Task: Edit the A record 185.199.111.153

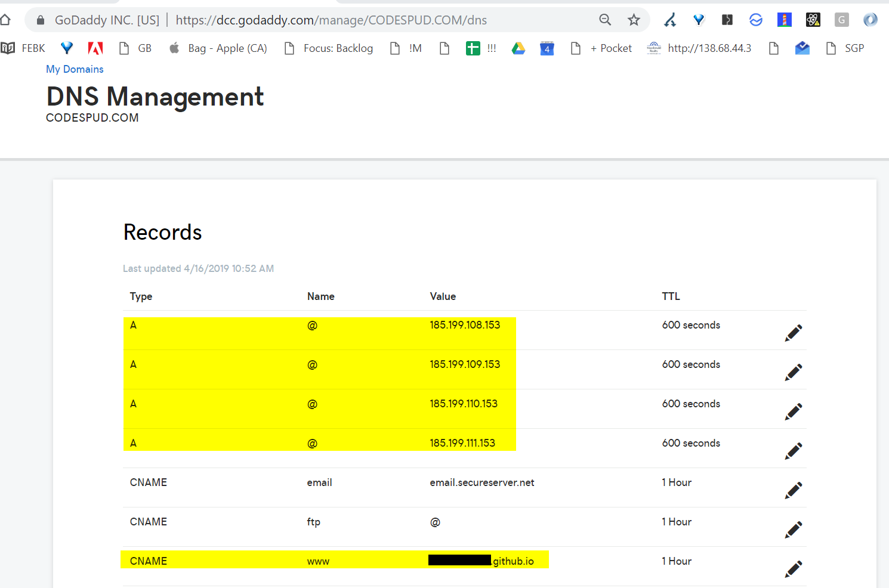Action: coord(794,451)
